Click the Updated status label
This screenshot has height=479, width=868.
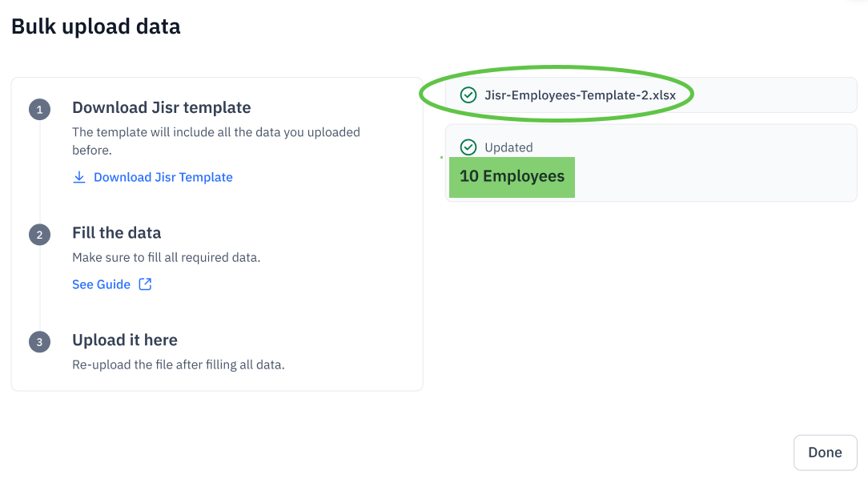[508, 147]
